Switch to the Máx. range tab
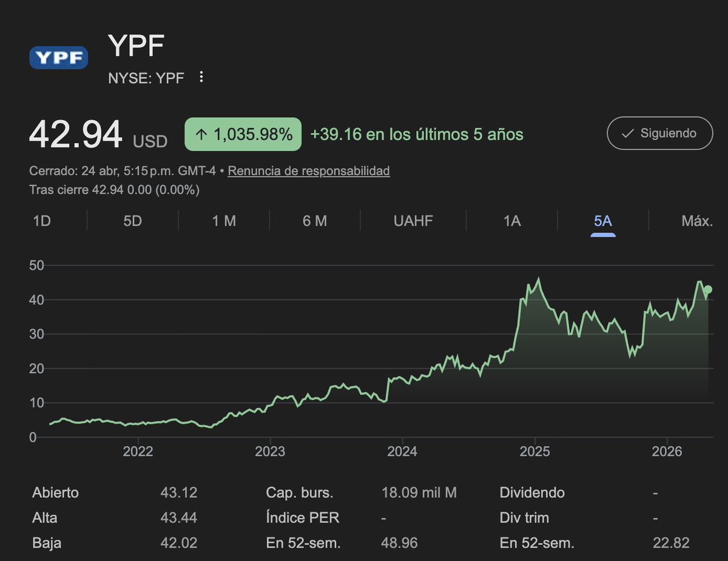Viewport: 728px width, 561px height. 696,221
